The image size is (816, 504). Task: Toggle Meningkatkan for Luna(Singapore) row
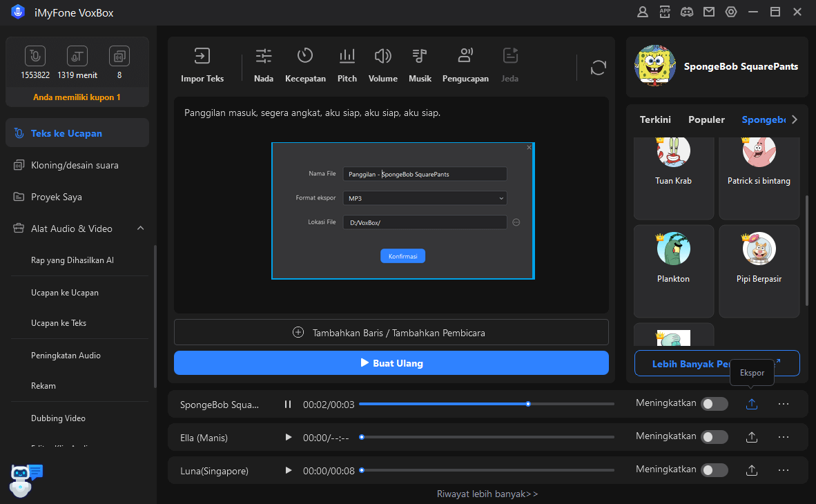click(714, 470)
